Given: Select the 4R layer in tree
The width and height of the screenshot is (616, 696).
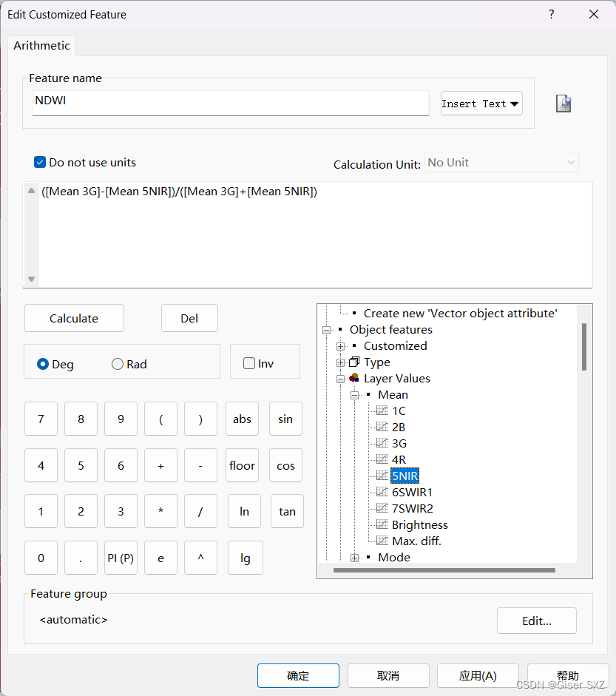Looking at the screenshot, I should [x=399, y=459].
